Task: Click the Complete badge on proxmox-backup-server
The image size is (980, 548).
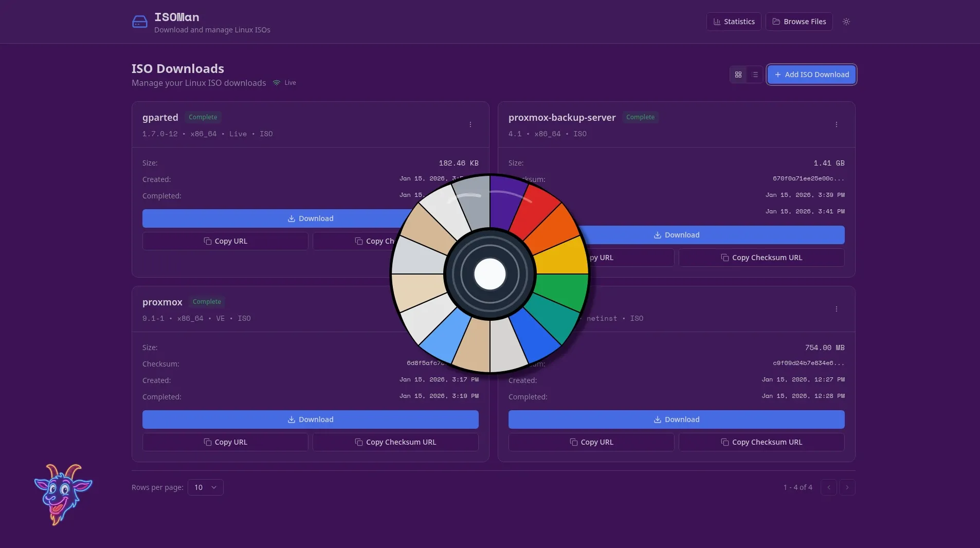Action: (640, 117)
